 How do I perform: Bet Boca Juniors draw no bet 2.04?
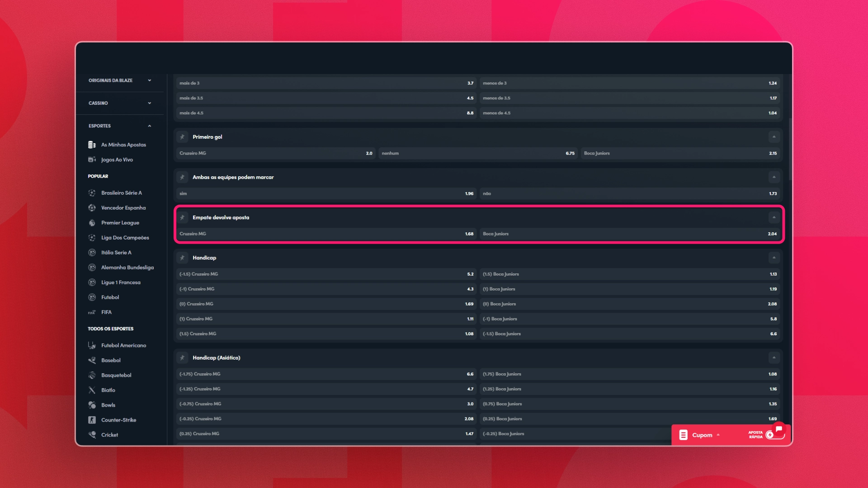pos(630,234)
